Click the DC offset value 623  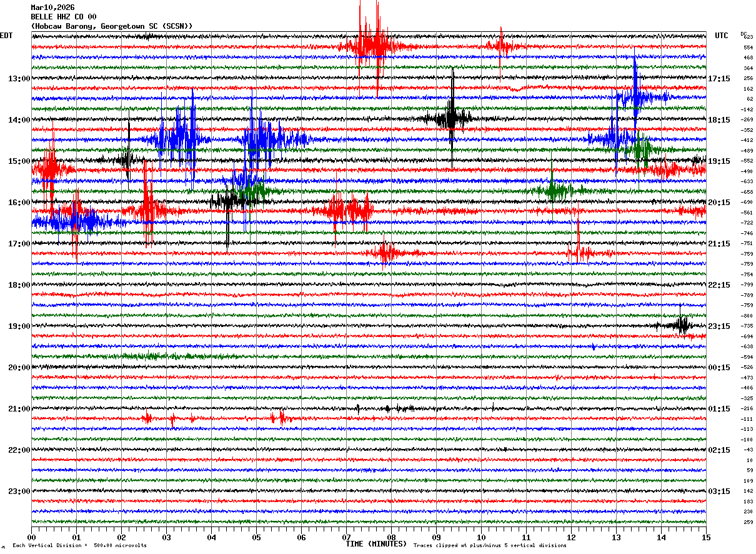(749, 38)
